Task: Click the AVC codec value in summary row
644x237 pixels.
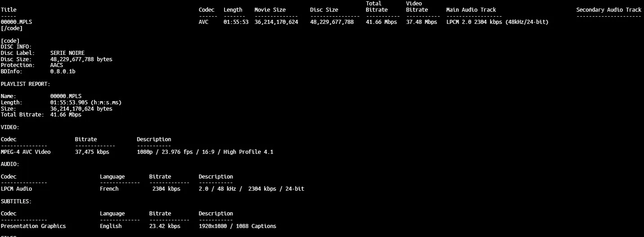Action: click(203, 22)
